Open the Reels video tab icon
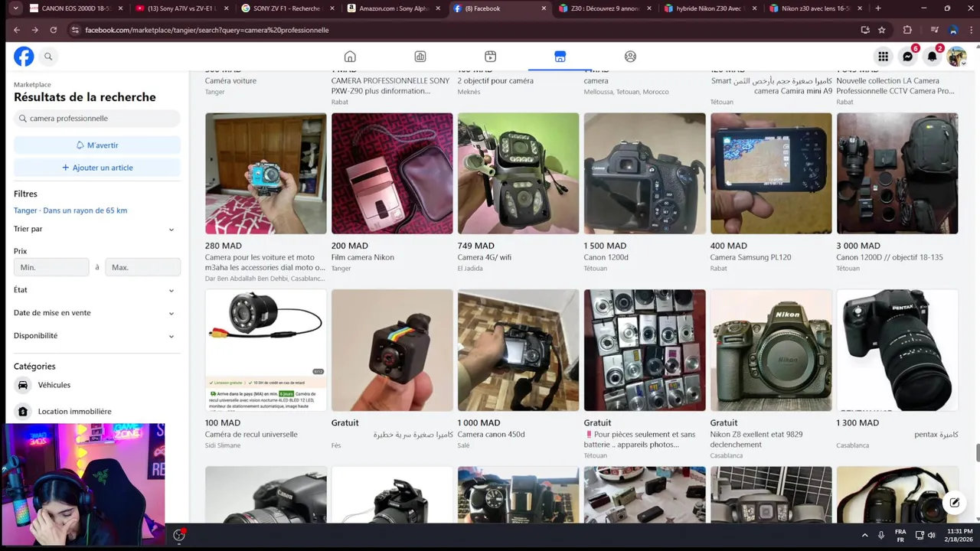Viewport: 980px width, 551px height. pos(490,57)
